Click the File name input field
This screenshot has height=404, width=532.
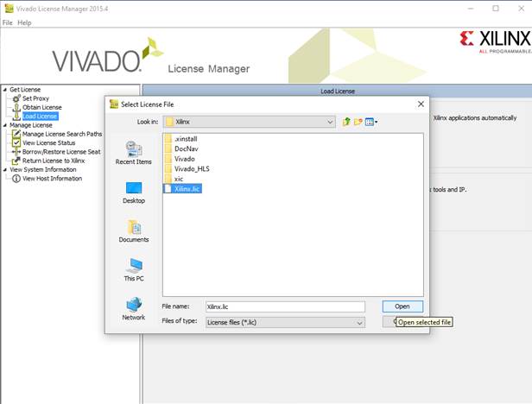[285, 306]
